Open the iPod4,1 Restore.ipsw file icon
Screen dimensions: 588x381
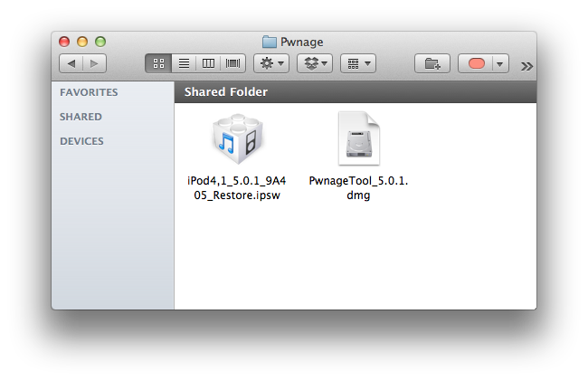click(236, 139)
